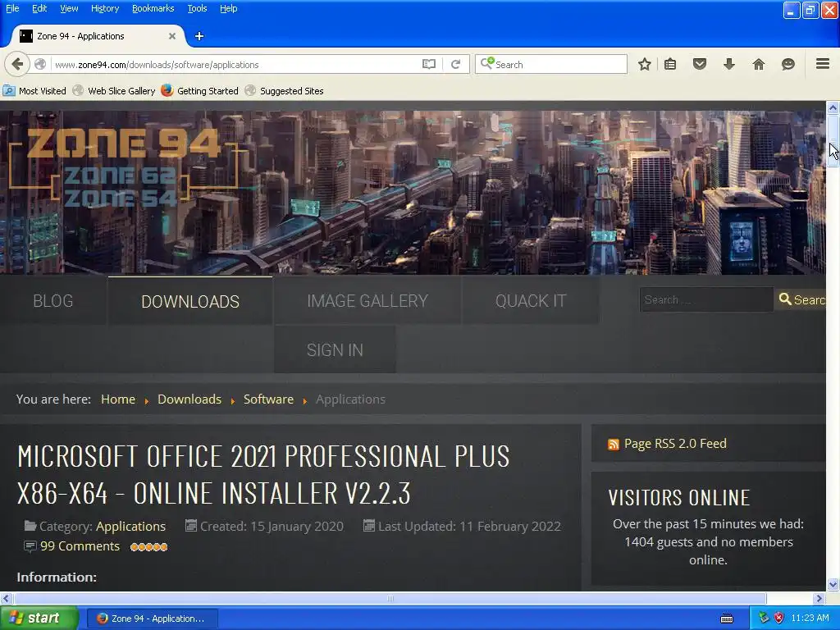Open the Firefox hamburger menu
The width and height of the screenshot is (840, 630).
[x=823, y=64]
